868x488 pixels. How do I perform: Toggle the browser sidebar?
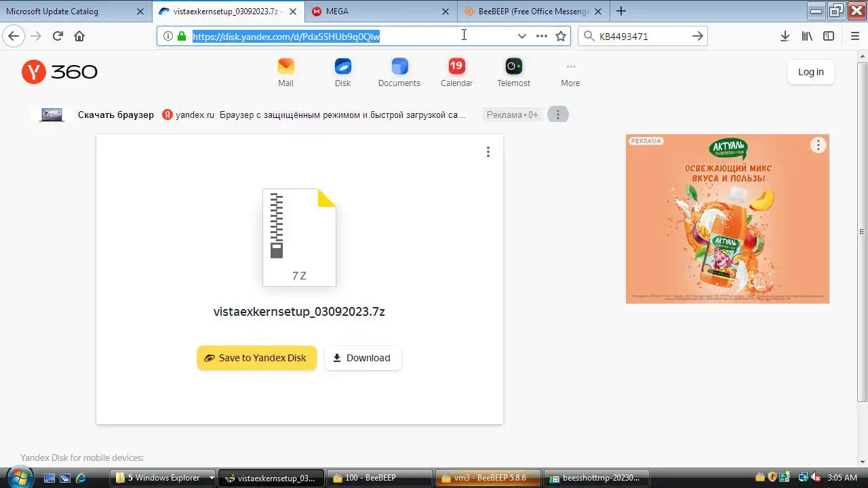point(829,37)
